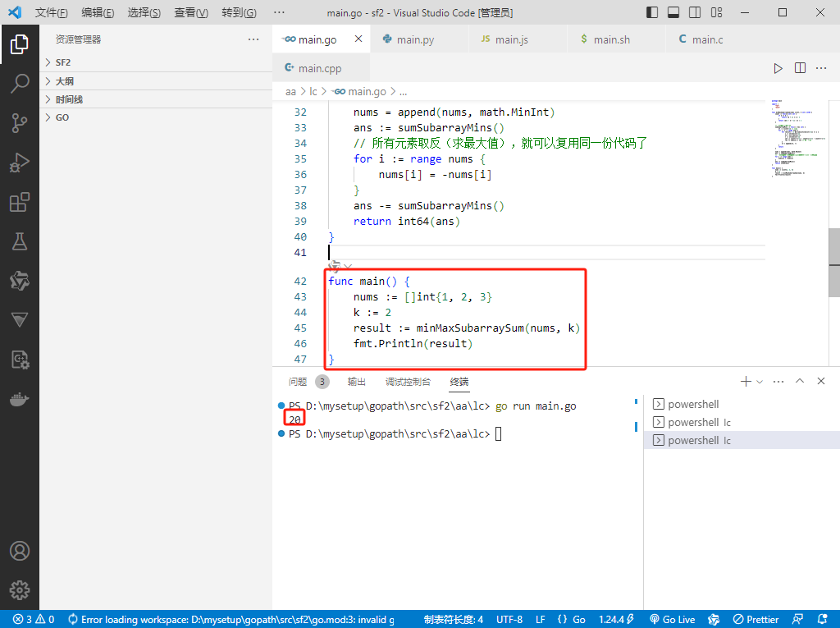Run the Go file with play button
840x628 pixels.
pos(778,68)
